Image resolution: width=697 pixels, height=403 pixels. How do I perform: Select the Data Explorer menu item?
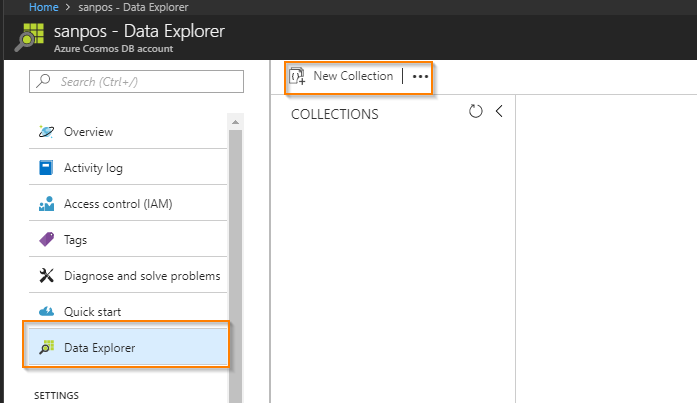pyautogui.click(x=128, y=347)
